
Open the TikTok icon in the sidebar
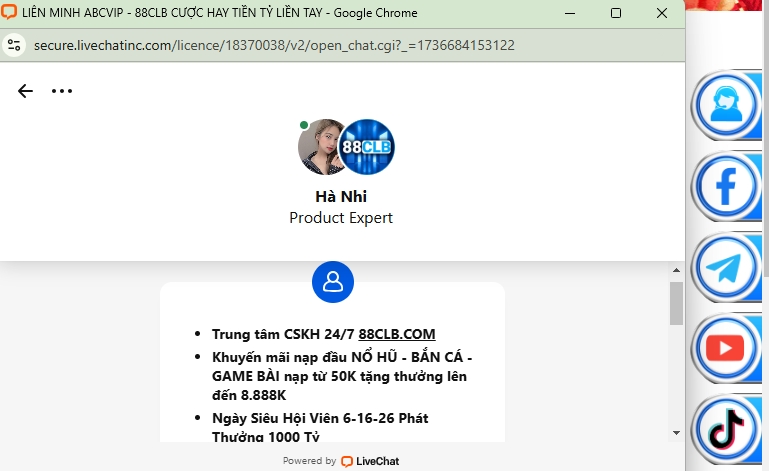[726, 430]
